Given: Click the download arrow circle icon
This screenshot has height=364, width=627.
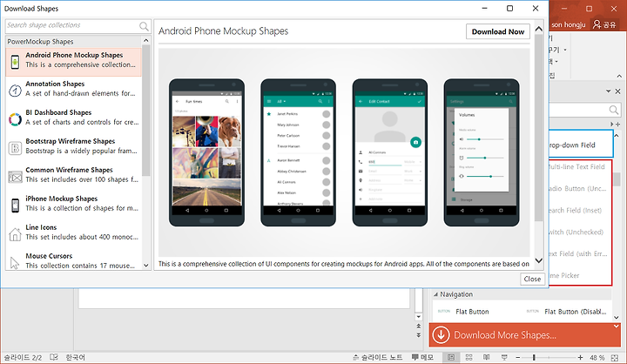Looking at the screenshot, I should 441,335.
